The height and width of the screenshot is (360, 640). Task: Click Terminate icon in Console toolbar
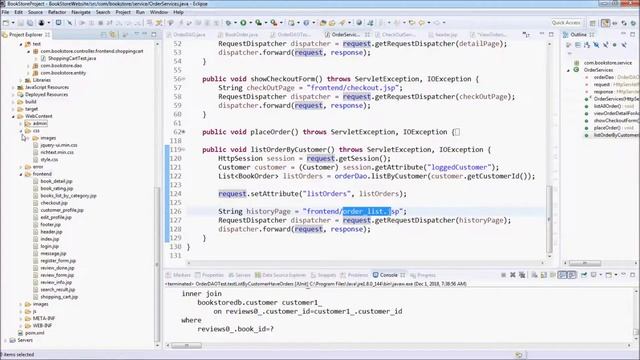(x=503, y=275)
